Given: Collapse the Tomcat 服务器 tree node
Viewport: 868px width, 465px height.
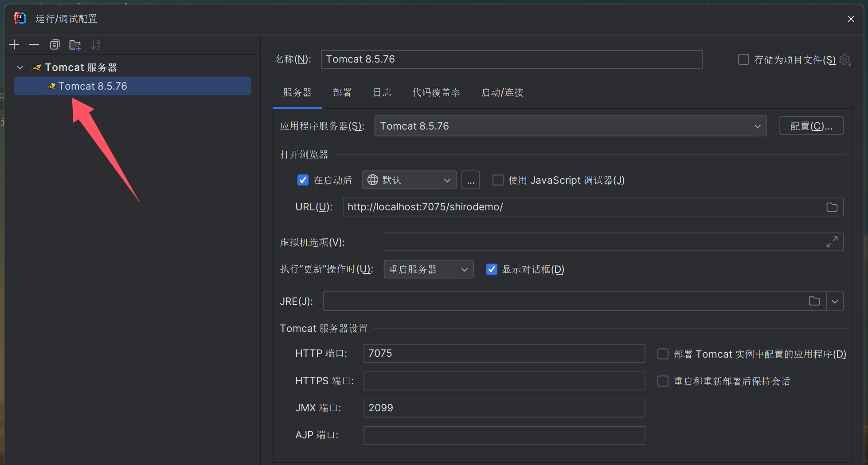Looking at the screenshot, I should (20, 67).
